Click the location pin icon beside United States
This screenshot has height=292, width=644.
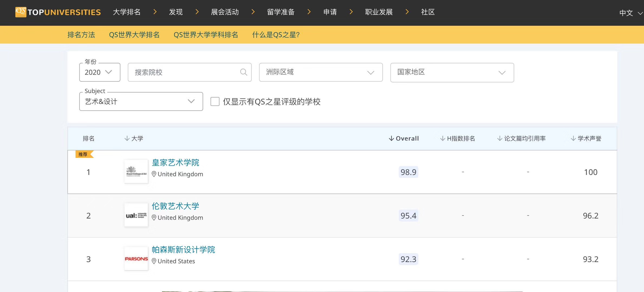[x=154, y=261]
